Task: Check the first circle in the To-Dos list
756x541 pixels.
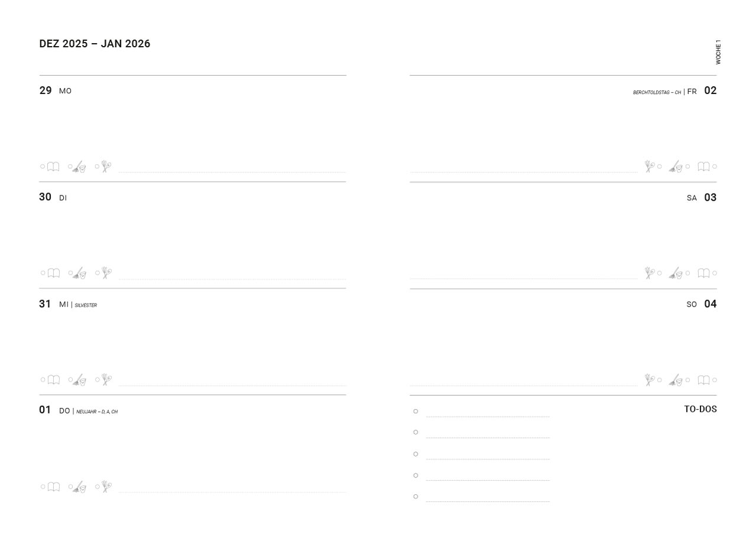Action: pyautogui.click(x=416, y=411)
